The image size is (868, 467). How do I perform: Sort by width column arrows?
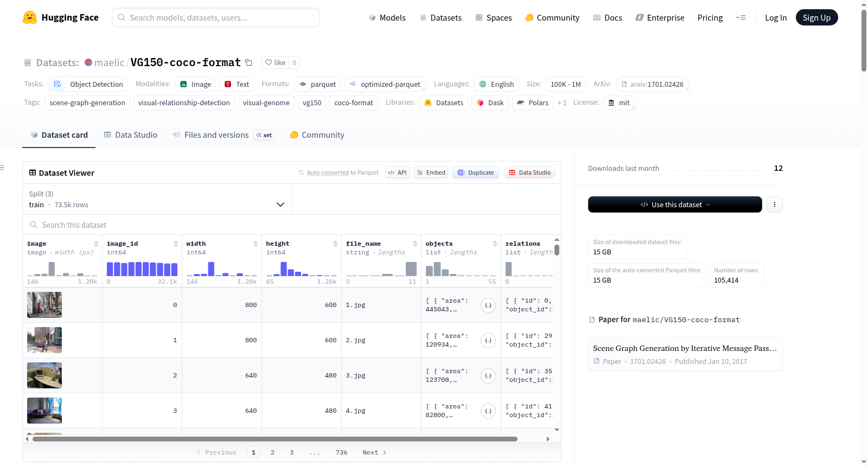[256, 244]
